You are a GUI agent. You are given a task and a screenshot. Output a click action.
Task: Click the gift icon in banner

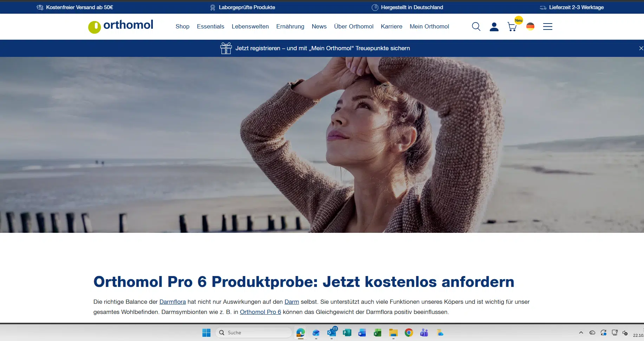click(x=226, y=48)
